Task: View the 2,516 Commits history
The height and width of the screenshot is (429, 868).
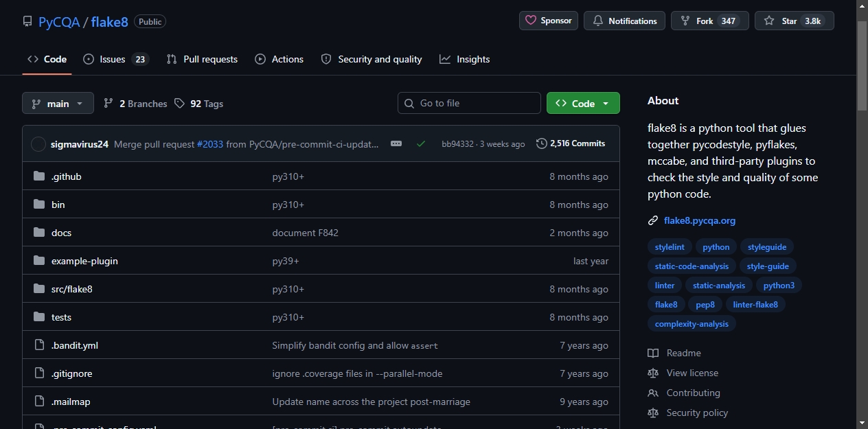Action: [x=571, y=143]
